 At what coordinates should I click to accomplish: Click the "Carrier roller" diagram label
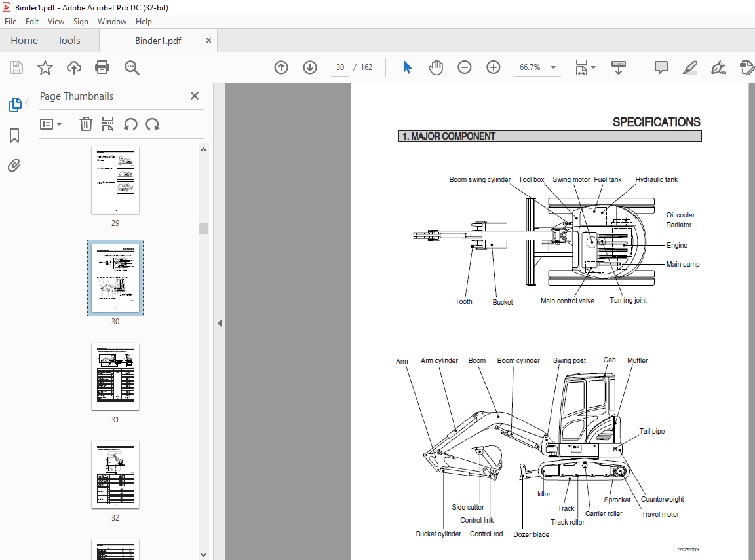coord(604,513)
